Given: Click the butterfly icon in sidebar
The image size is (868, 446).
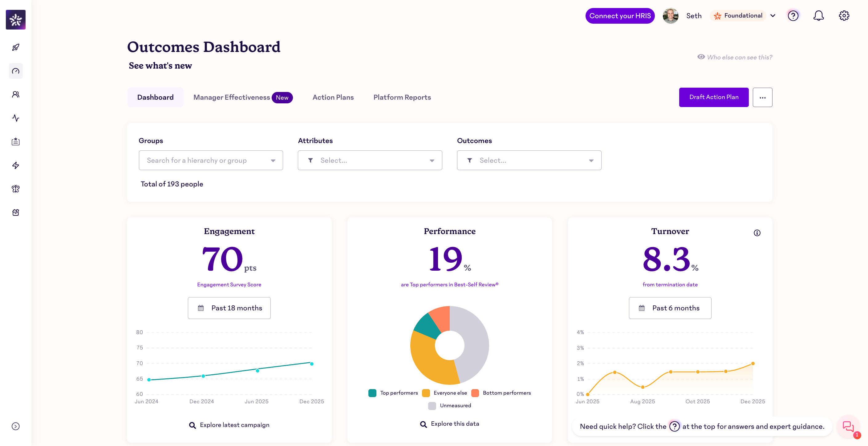Looking at the screenshot, I should point(15,189).
